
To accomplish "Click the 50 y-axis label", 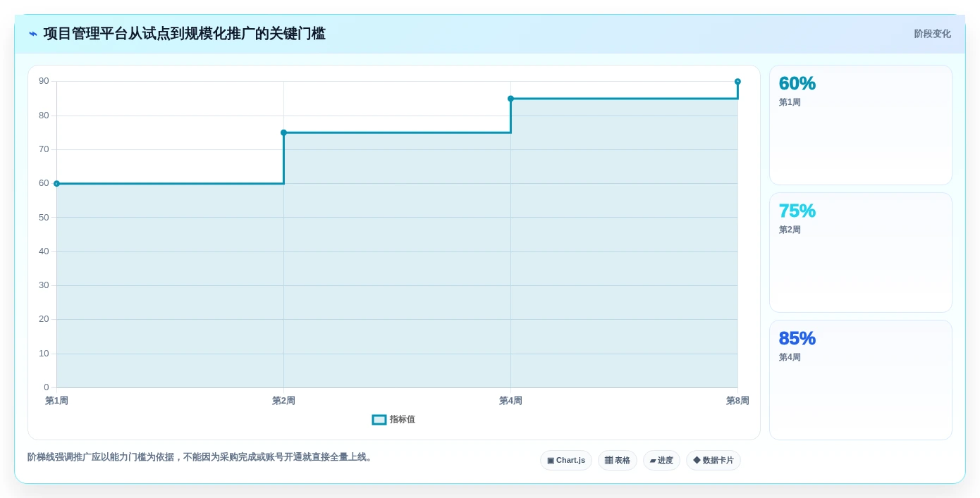I will tap(44, 217).
